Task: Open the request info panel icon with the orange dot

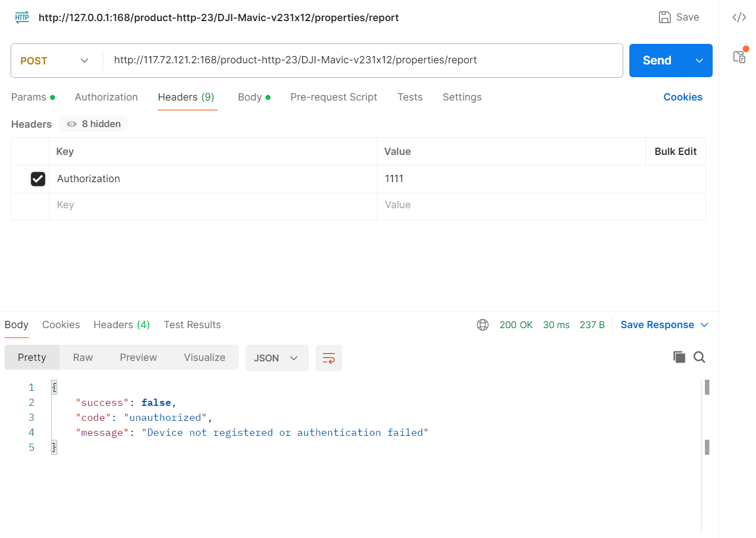Action: (x=739, y=57)
